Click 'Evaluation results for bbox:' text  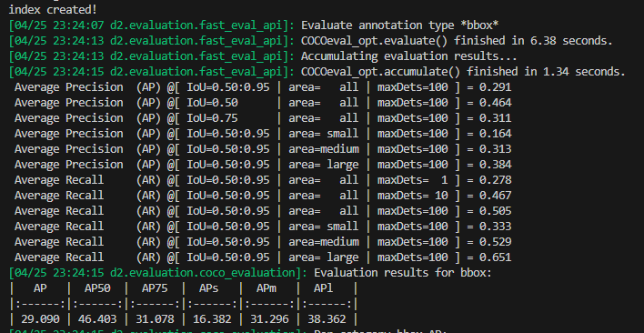pyautogui.click(x=403, y=273)
